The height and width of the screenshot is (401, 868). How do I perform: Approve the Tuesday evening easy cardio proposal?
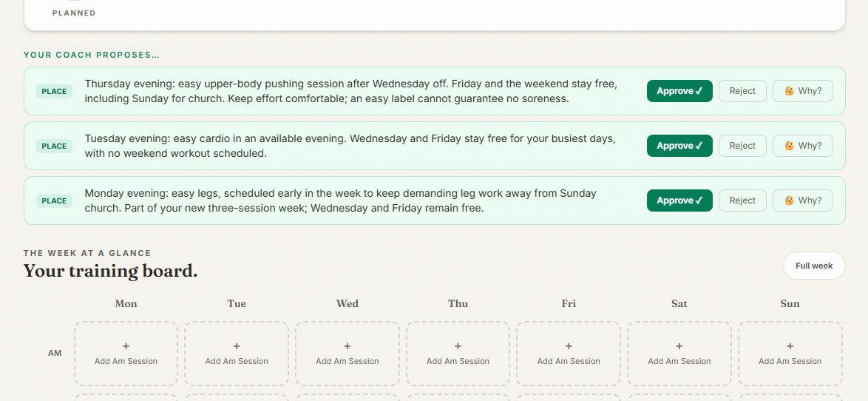pyautogui.click(x=679, y=146)
